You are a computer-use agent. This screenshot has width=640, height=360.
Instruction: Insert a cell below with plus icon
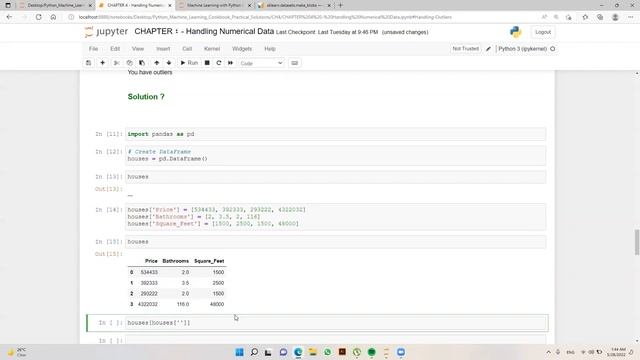coord(102,63)
